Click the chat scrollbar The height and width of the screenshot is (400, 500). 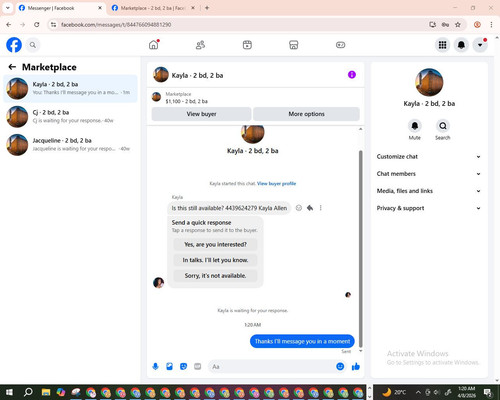pyautogui.click(x=360, y=248)
